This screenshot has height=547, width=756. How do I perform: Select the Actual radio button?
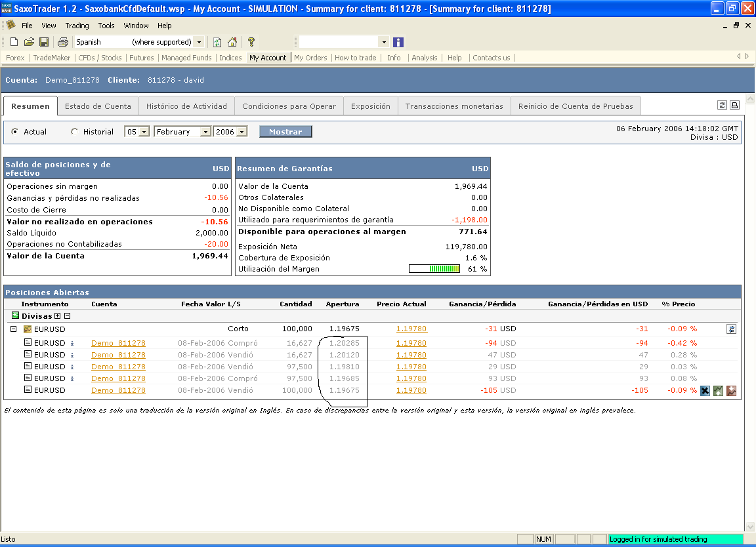pos(15,131)
